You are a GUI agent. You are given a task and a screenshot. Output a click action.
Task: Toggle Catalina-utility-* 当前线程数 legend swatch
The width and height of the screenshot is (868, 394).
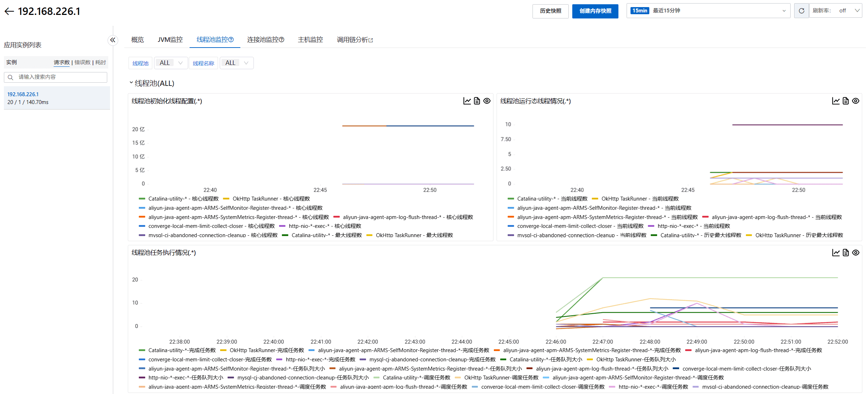(x=511, y=199)
